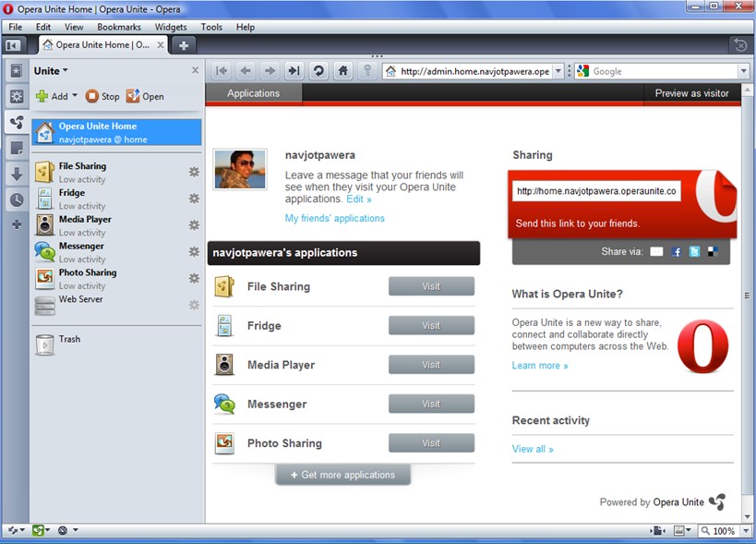Open the Edit menu
This screenshot has width=756, height=544.
(42, 27)
